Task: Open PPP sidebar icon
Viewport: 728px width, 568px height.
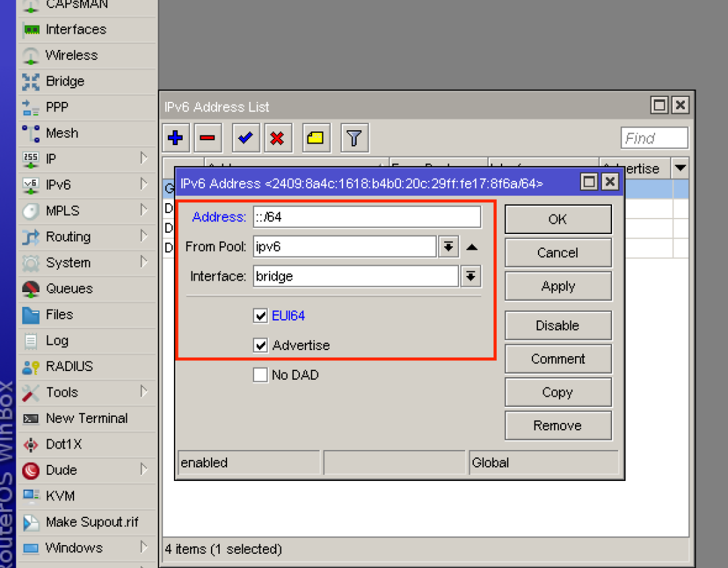Action: click(x=30, y=107)
